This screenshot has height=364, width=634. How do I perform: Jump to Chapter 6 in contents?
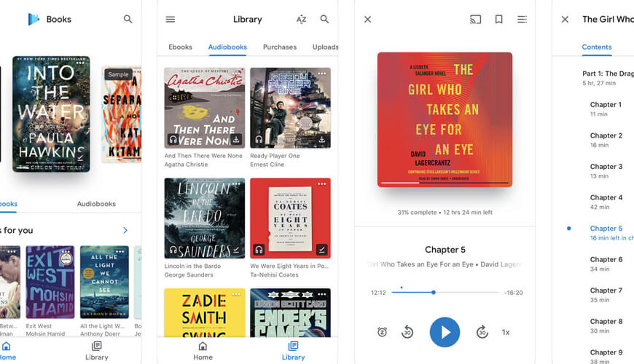point(606,264)
